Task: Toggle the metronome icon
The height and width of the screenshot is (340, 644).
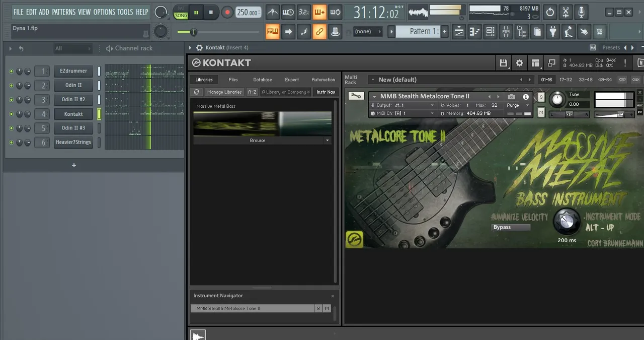Action: point(273,12)
